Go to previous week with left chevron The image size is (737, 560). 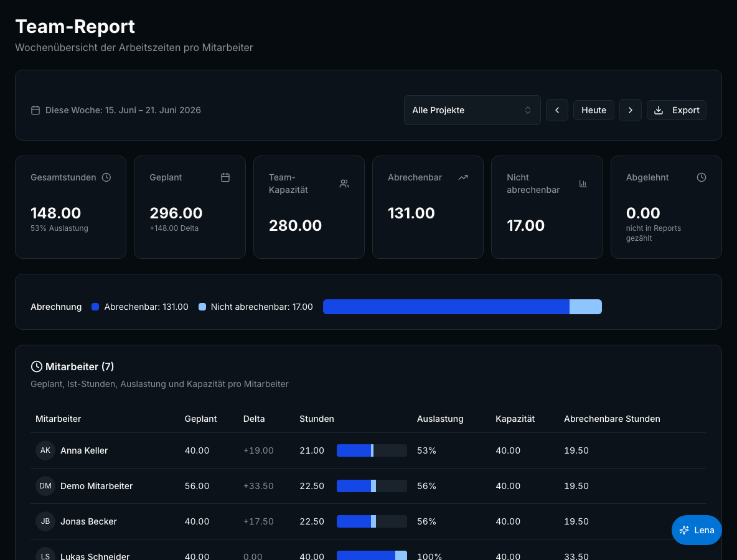point(557,110)
